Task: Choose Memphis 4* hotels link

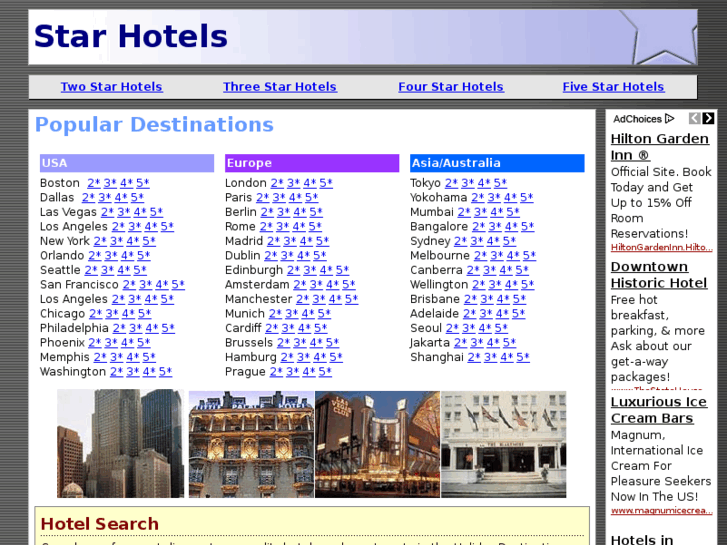Action: (x=133, y=357)
